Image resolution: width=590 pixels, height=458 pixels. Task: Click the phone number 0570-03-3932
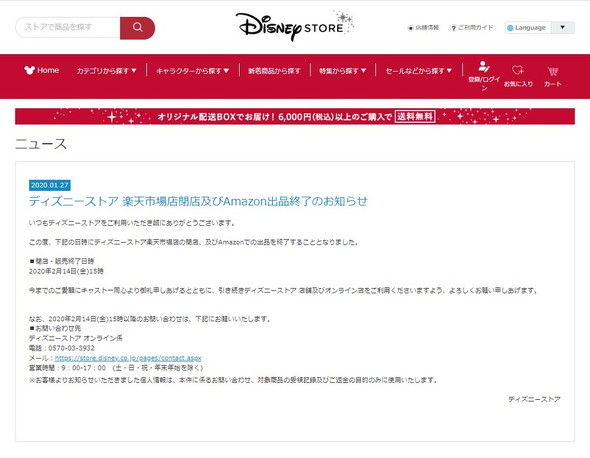[71, 348]
